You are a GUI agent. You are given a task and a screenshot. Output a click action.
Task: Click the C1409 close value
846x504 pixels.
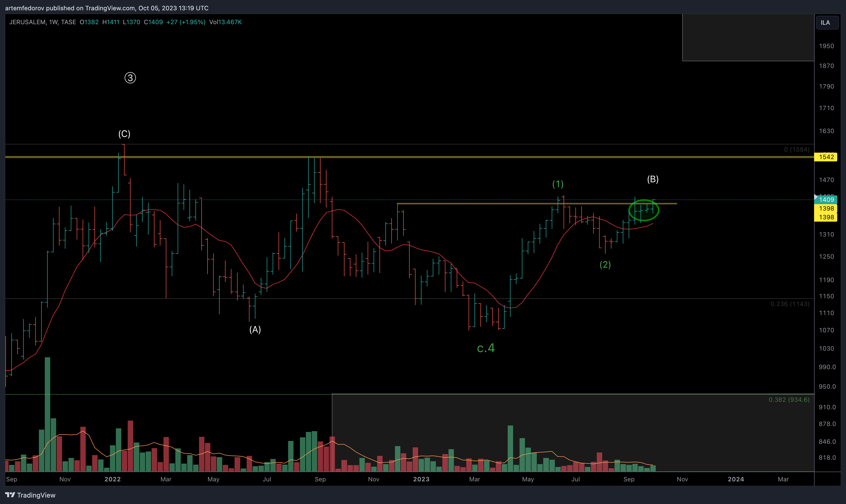pos(153,22)
